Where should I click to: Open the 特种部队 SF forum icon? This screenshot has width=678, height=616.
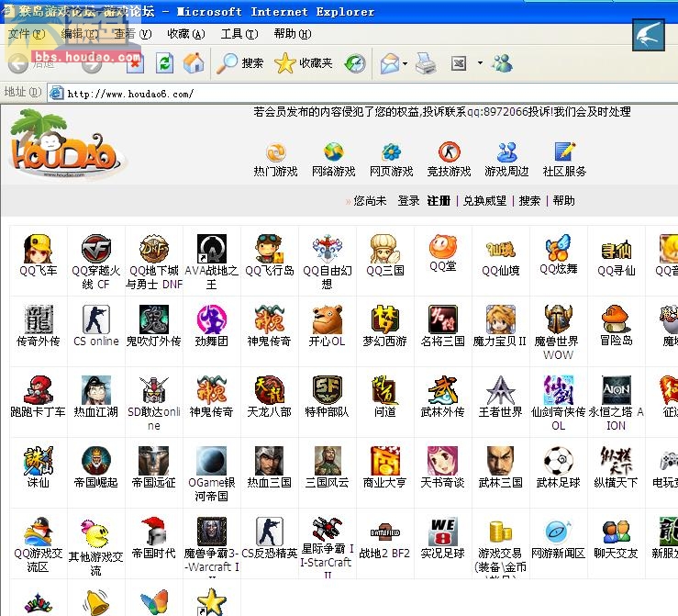click(328, 390)
